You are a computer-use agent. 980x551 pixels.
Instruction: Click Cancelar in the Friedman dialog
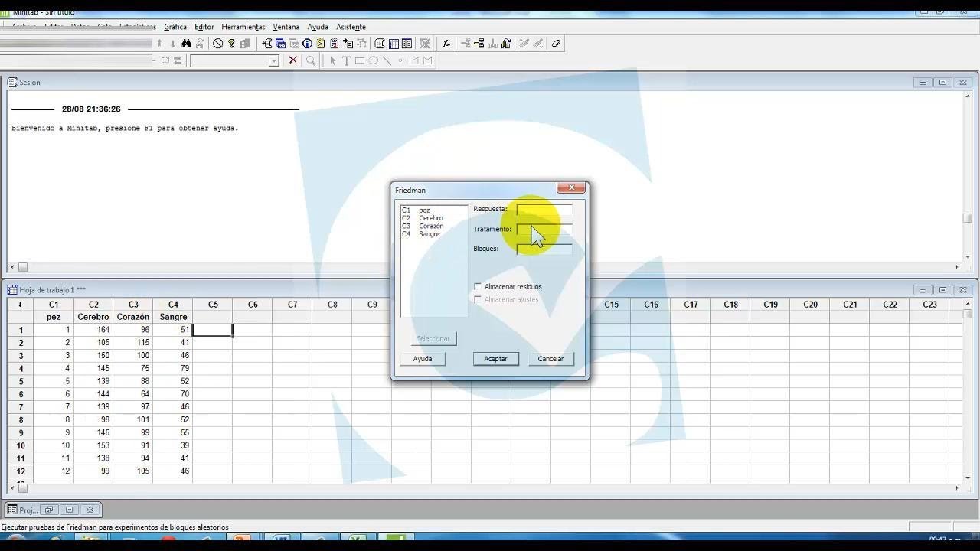550,358
